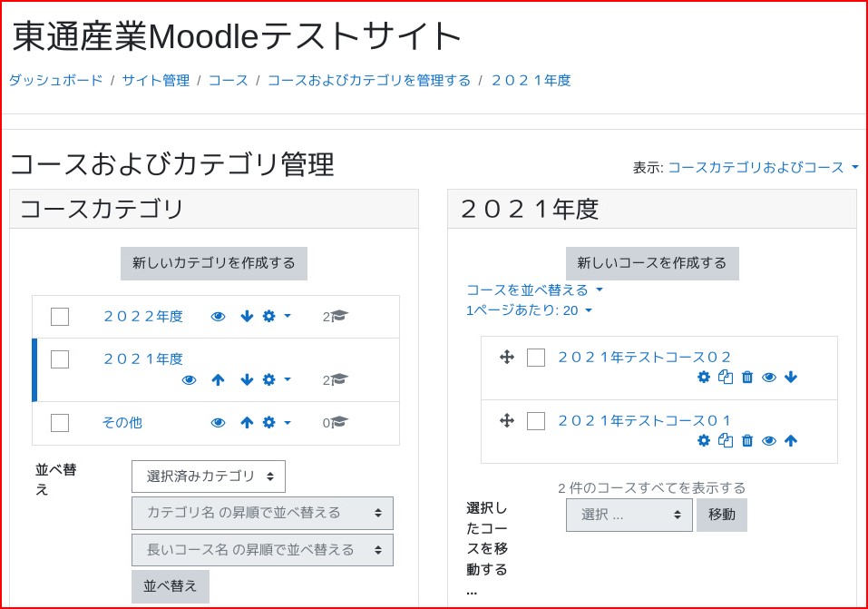Image resolution: width=868 pixels, height=609 pixels.
Task: Hide the ２０２１年度 category with the eye icon
Action: [x=190, y=380]
